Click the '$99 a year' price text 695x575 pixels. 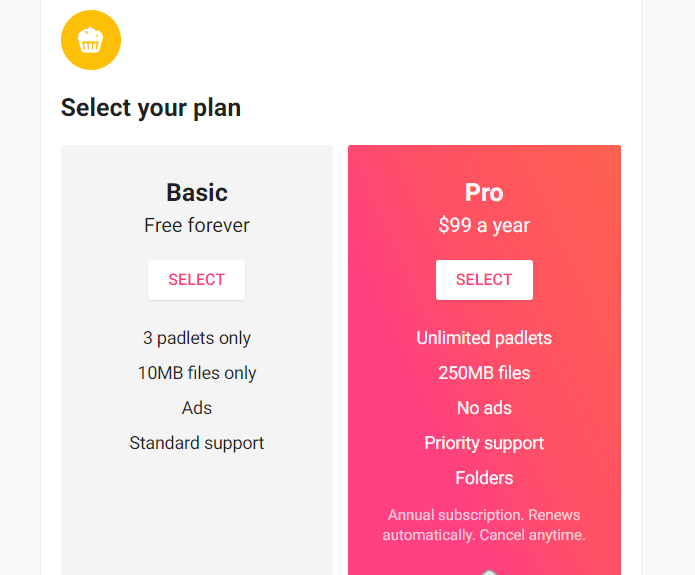(x=484, y=225)
